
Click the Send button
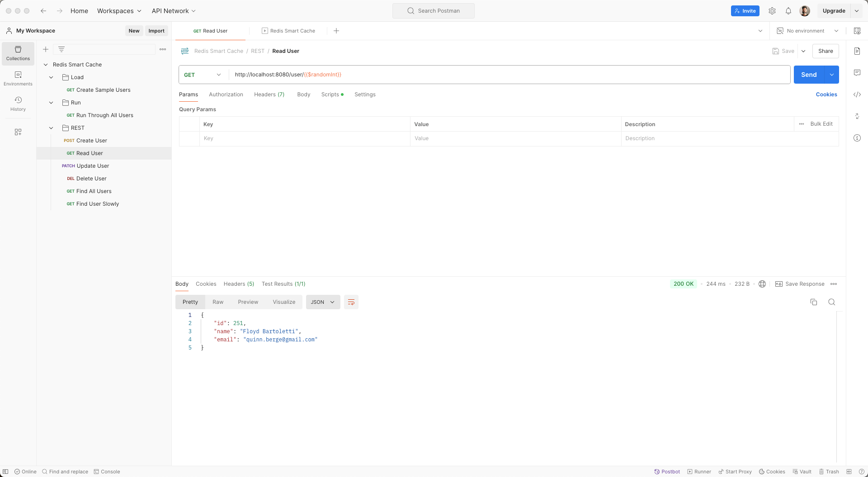tap(809, 75)
